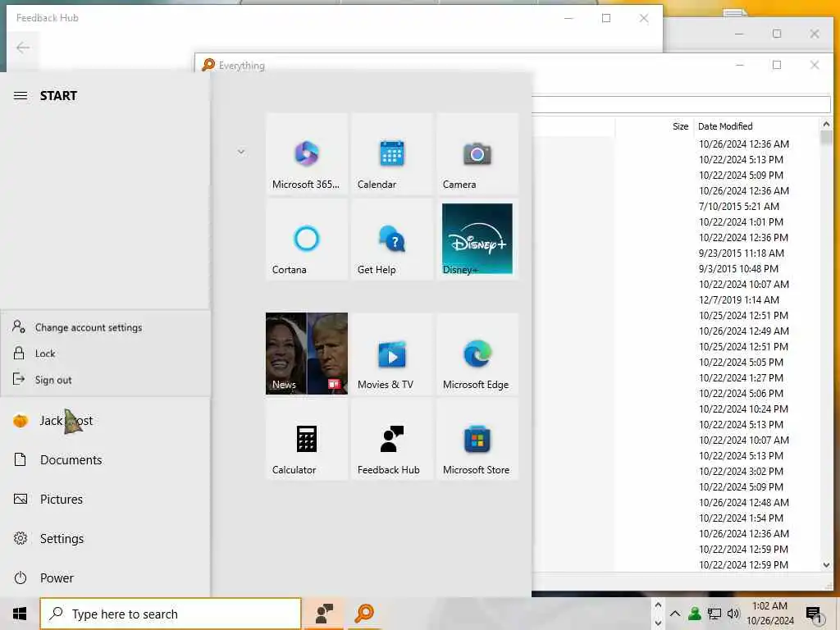Click the Feedback Hub back arrow
The height and width of the screenshot is (630, 840).
(22, 48)
